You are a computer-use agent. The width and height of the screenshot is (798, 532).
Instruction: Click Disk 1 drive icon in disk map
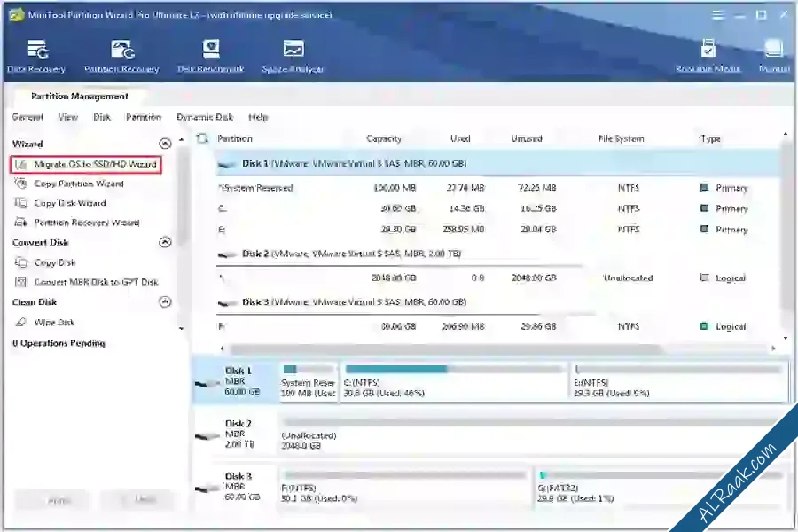207,384
